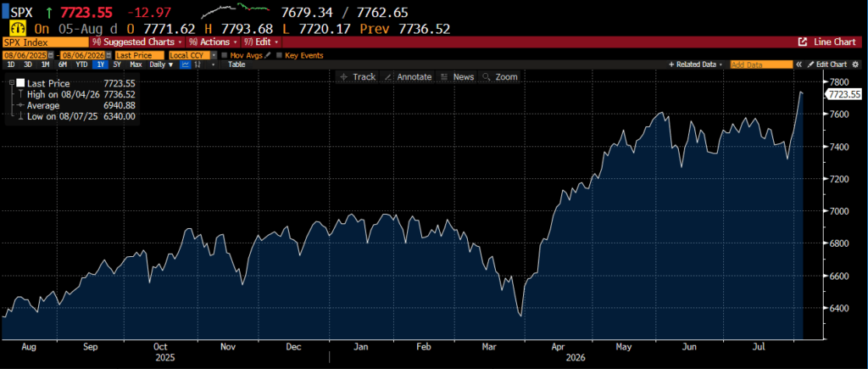The height and width of the screenshot is (369, 868).
Task: Click the Average marker icon in legend
Action: pyautogui.click(x=20, y=104)
